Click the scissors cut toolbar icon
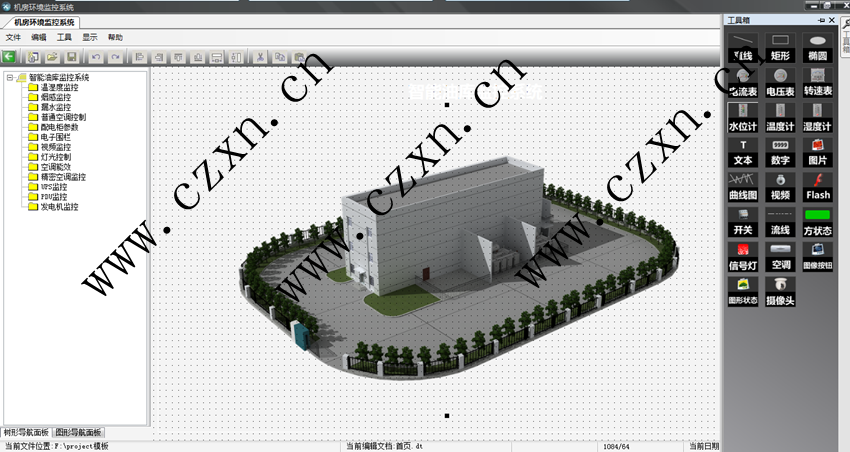Screen dimensions: 850x452 coord(260,56)
